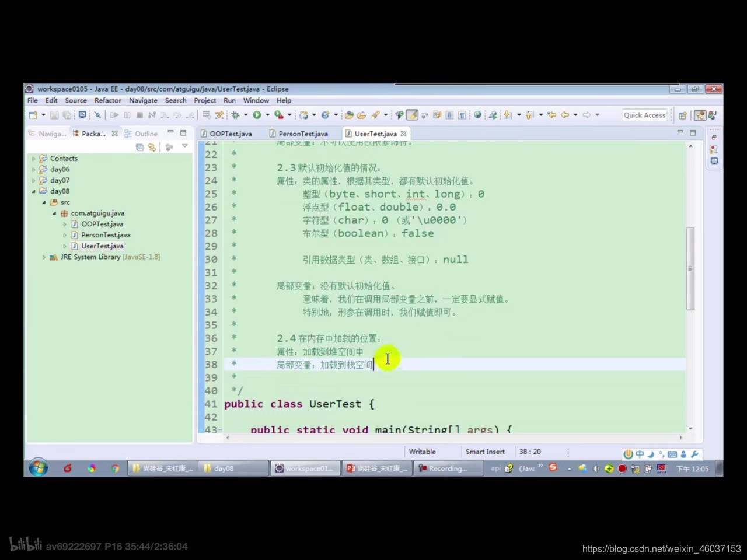Click the Writable status text

tap(422, 452)
